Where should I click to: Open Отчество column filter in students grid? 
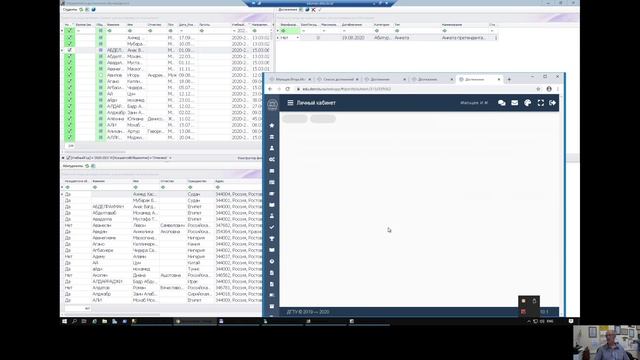click(150, 31)
